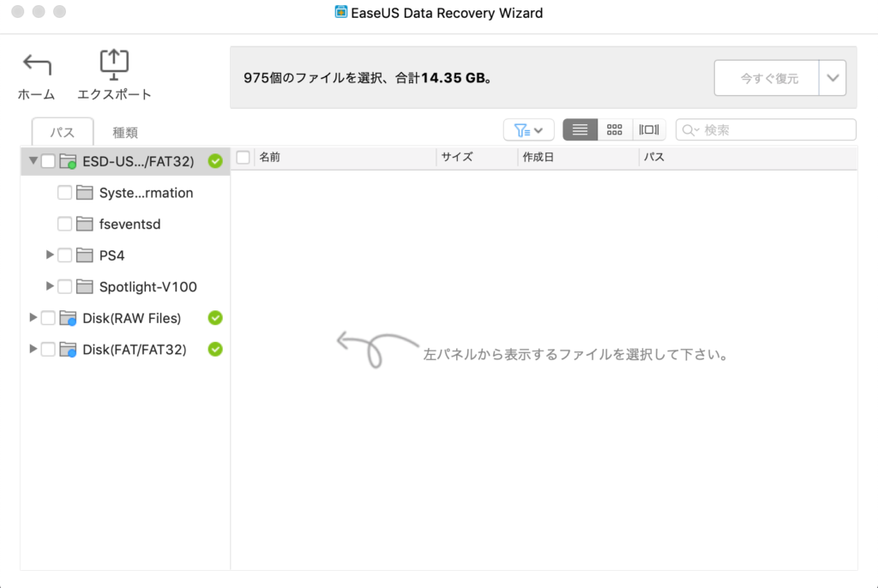Select the PS4 tree row label
Viewport: 878px width, 588px height.
tap(112, 255)
